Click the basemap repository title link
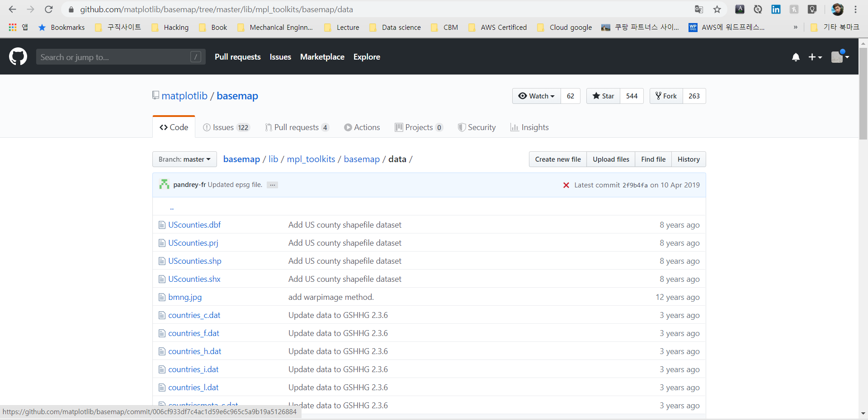Image resolution: width=868 pixels, height=420 pixels. (x=237, y=96)
